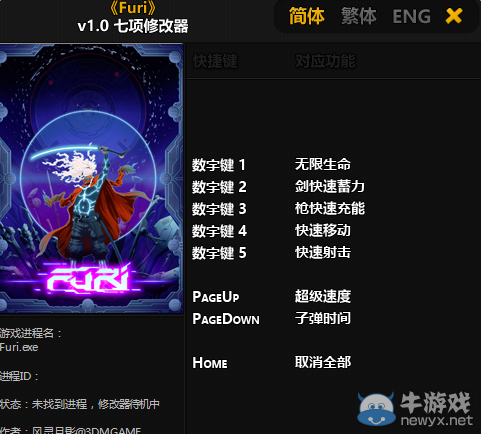Image resolution: width=481 pixels, height=434 pixels.
Task: Switch language to 简体
Action: [306, 16]
